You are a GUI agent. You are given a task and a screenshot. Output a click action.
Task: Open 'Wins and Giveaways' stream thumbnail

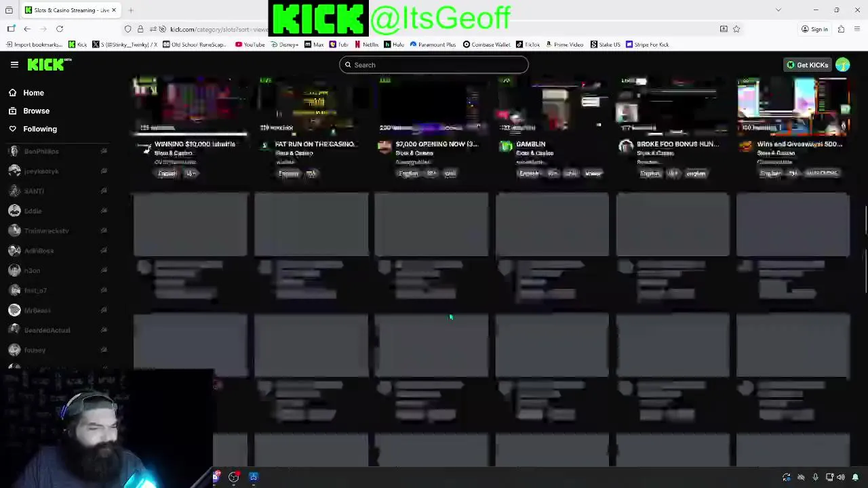pyautogui.click(x=793, y=105)
